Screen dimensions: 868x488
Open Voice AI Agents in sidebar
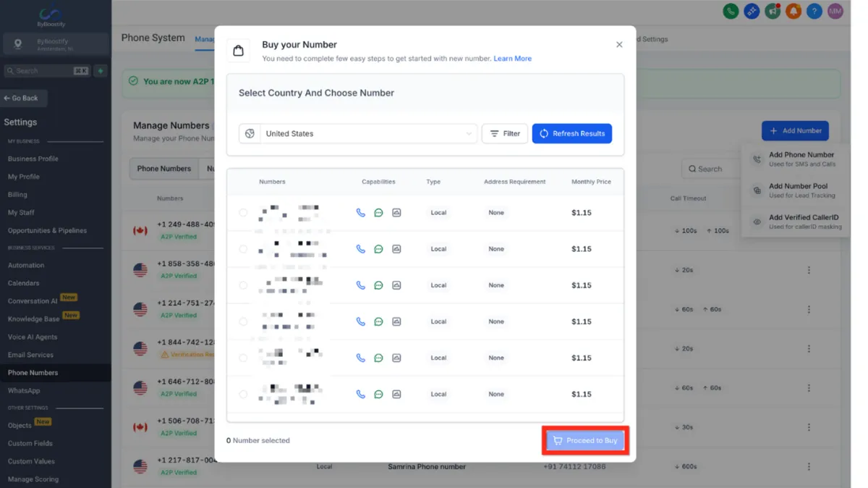pyautogui.click(x=33, y=337)
